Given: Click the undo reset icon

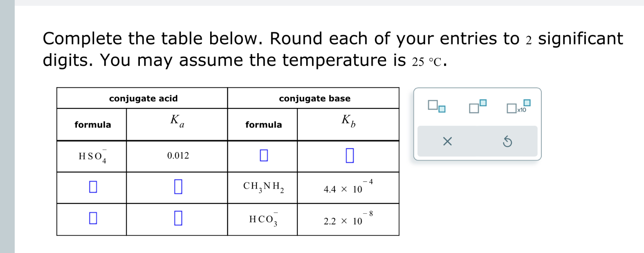Looking at the screenshot, I should [x=508, y=141].
